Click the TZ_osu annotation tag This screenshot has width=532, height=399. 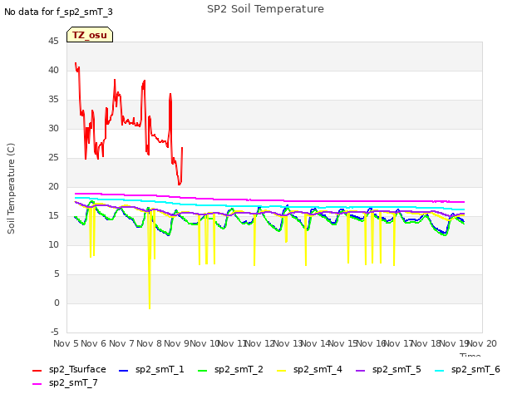click(x=90, y=35)
